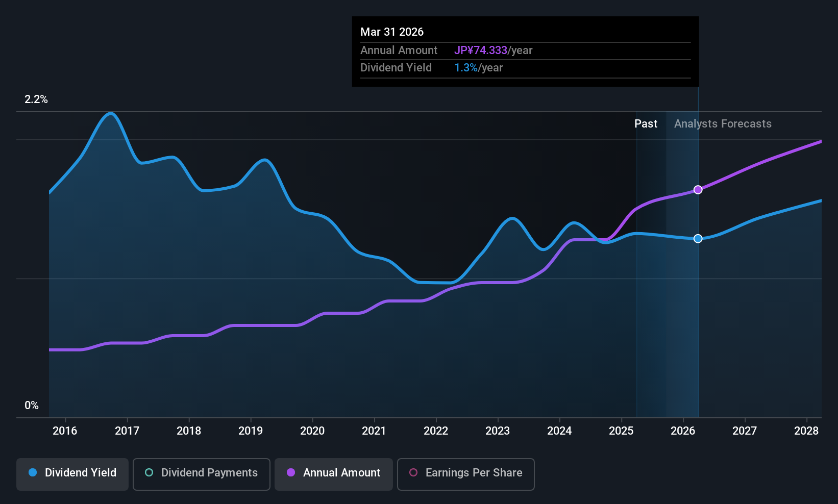This screenshot has width=838, height=504.
Task: Click the 2017 axis label
Action: pyautogui.click(x=127, y=431)
